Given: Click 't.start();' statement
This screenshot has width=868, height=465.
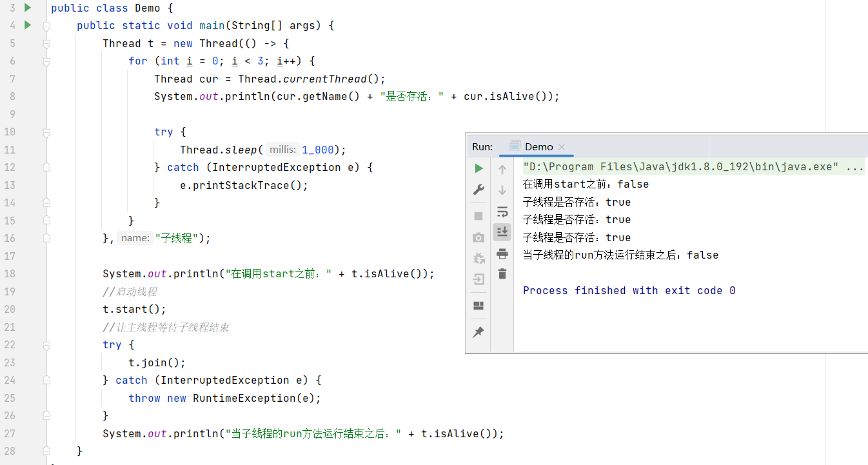Looking at the screenshot, I should [x=135, y=310].
